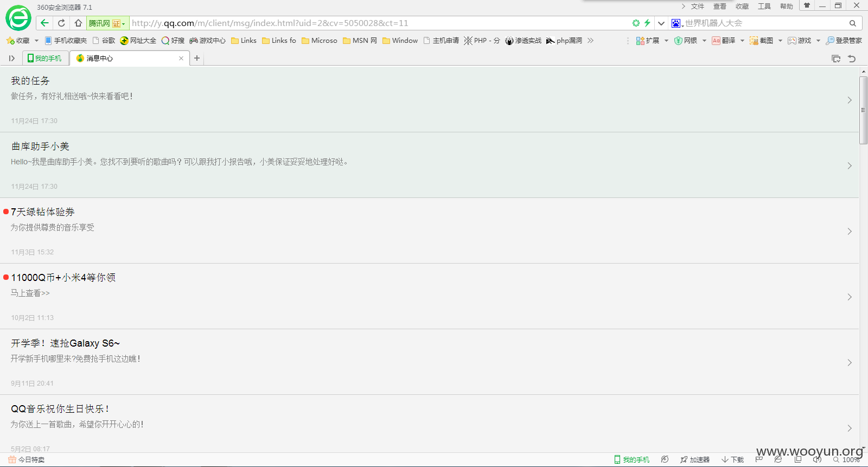Click the restore closed tab undo icon
The height and width of the screenshot is (467, 868).
pos(852,59)
